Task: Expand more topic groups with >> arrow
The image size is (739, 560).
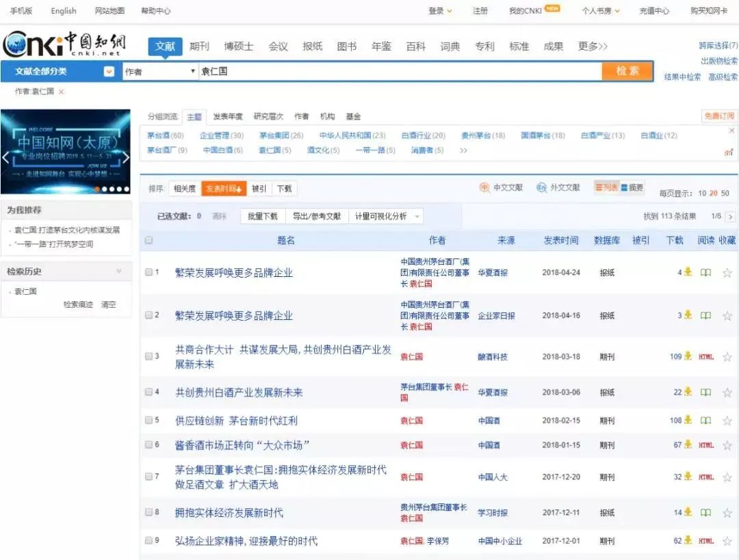Action: click(x=463, y=150)
